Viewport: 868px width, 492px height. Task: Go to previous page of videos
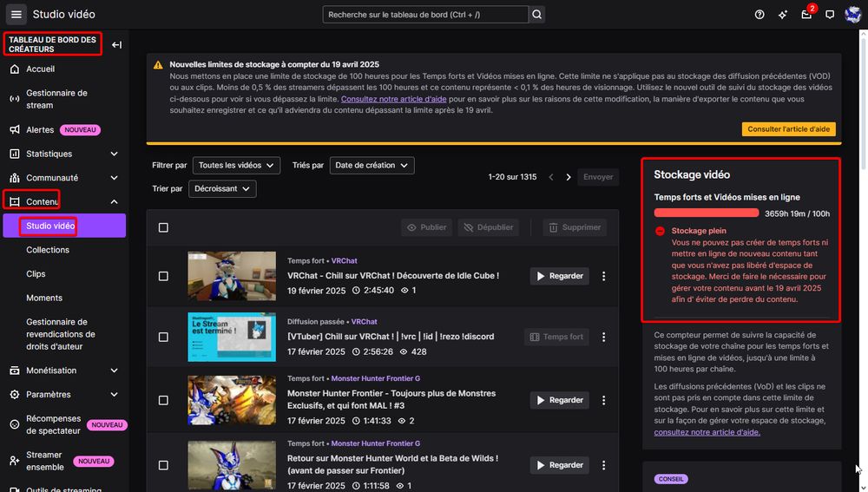551,177
